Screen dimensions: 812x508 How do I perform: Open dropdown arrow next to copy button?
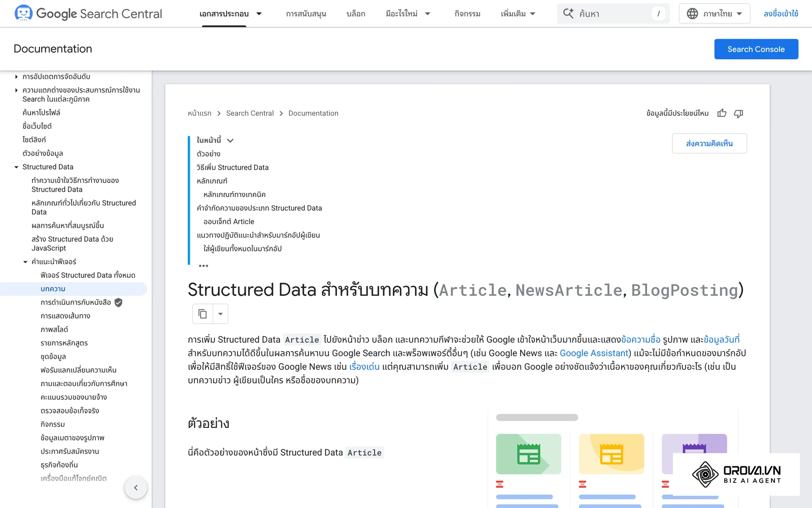click(x=220, y=314)
